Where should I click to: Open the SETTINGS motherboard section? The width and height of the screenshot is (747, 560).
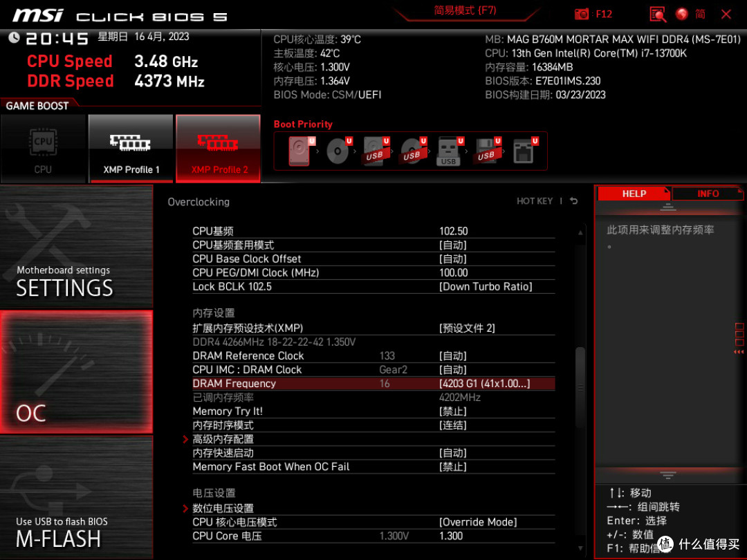(76, 247)
